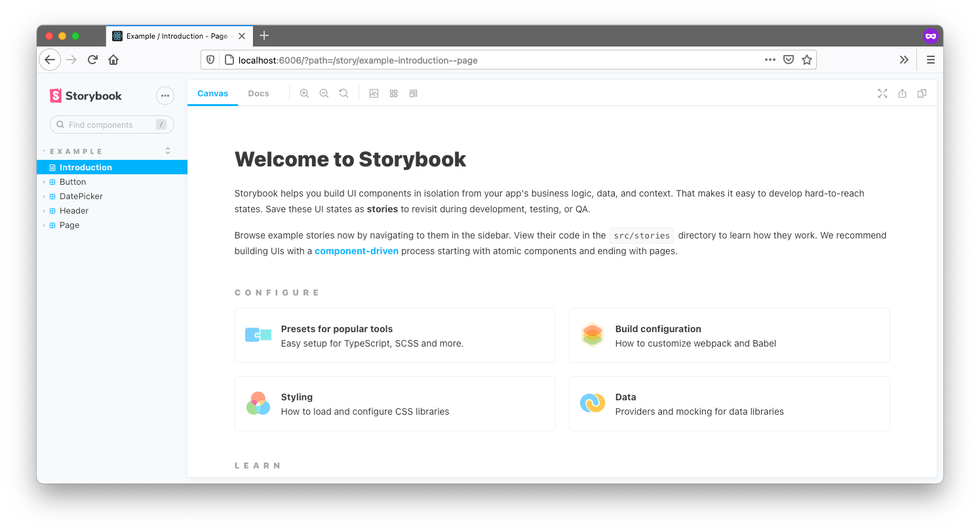This screenshot has width=980, height=532.
Task: Bookmark this page with the star icon
Action: 807,60
